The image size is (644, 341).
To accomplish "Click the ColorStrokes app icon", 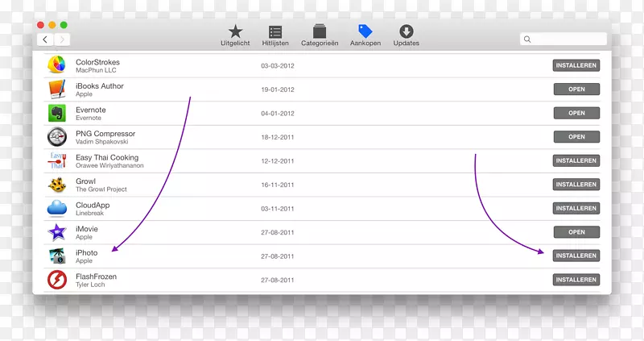I will [56, 65].
